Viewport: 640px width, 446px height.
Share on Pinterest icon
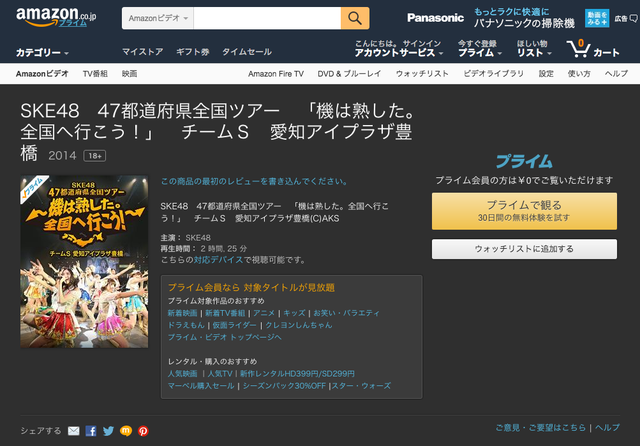point(143,431)
